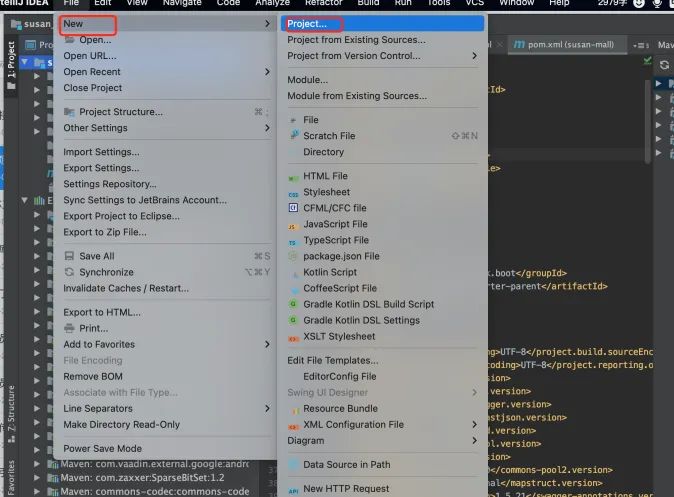Click the CFML/CFC file icon
Screen dimensions: 674x497
click(x=293, y=208)
